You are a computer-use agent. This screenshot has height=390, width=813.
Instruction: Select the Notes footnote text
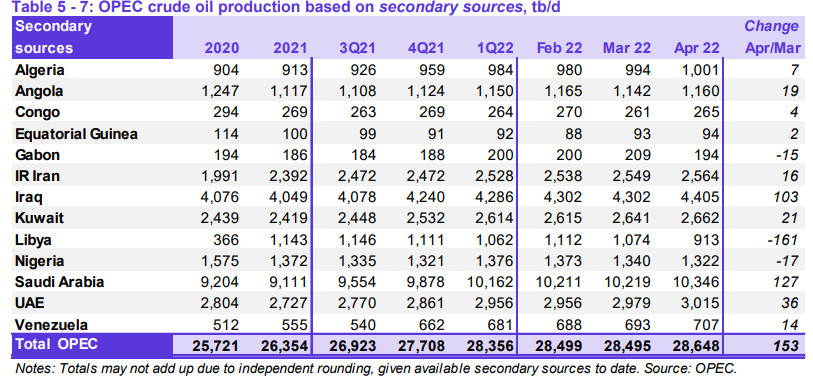tap(376, 369)
